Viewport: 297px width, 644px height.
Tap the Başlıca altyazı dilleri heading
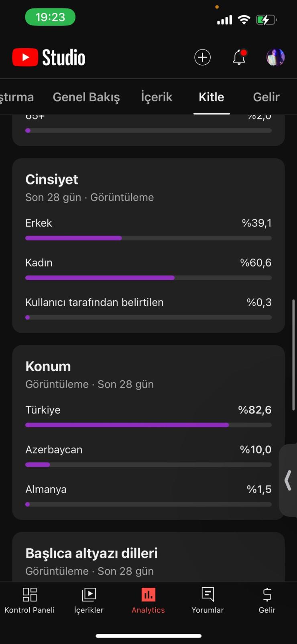[92, 553]
